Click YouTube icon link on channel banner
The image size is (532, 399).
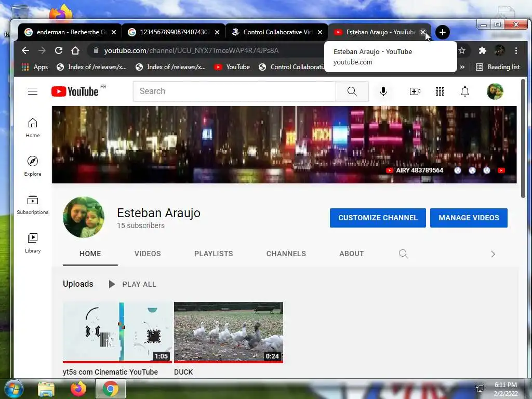[501, 170]
